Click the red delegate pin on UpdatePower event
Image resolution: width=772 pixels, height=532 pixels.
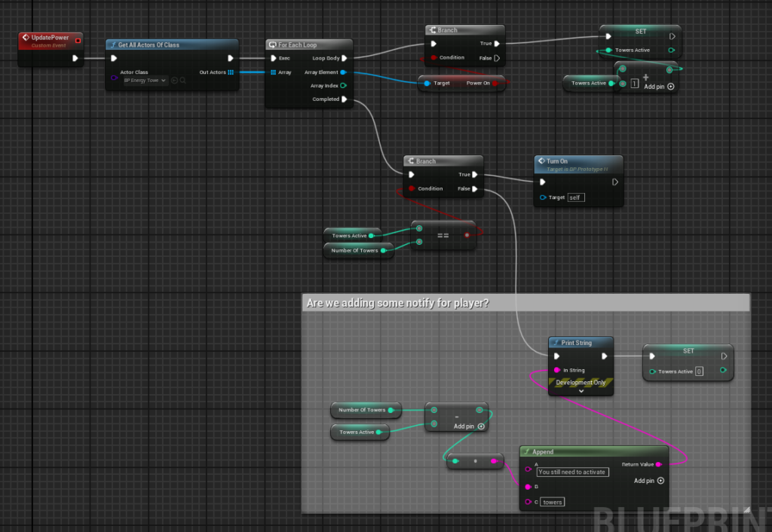[78, 38]
